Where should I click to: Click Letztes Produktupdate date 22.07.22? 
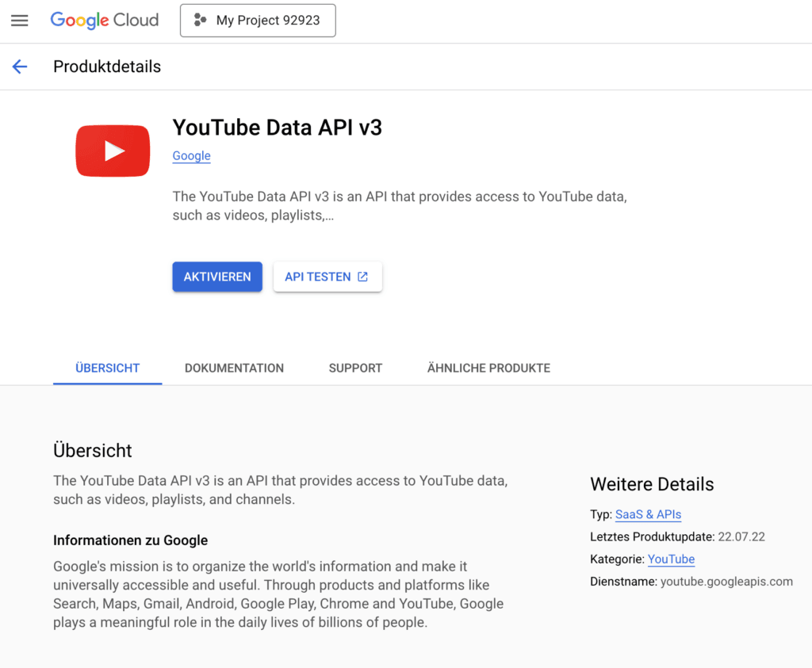coord(741,536)
